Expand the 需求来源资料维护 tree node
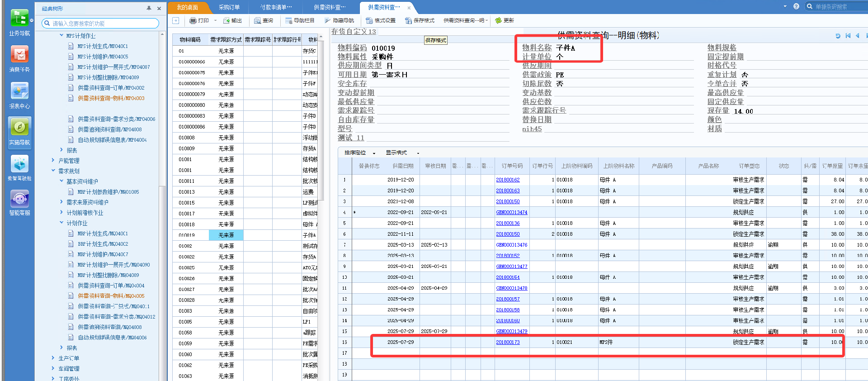 pos(61,202)
